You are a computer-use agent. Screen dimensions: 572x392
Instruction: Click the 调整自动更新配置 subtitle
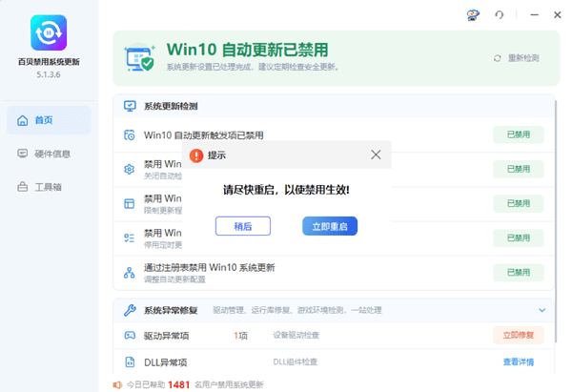[174, 279]
